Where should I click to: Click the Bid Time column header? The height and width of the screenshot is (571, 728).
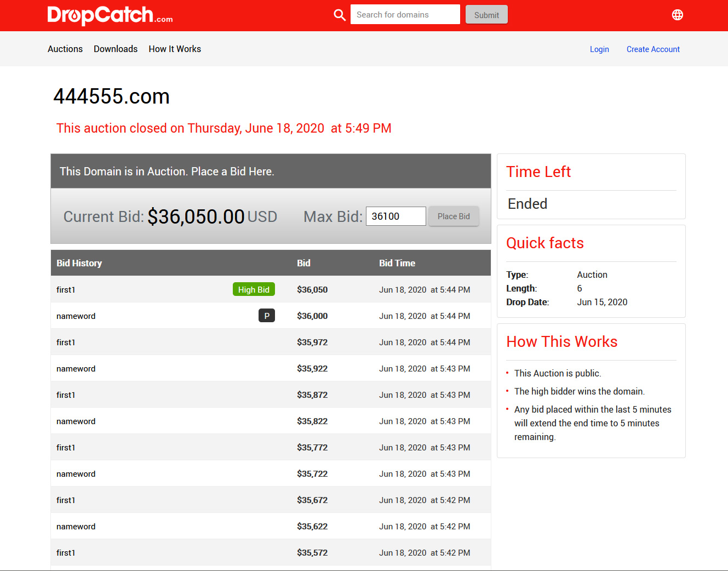pos(397,263)
